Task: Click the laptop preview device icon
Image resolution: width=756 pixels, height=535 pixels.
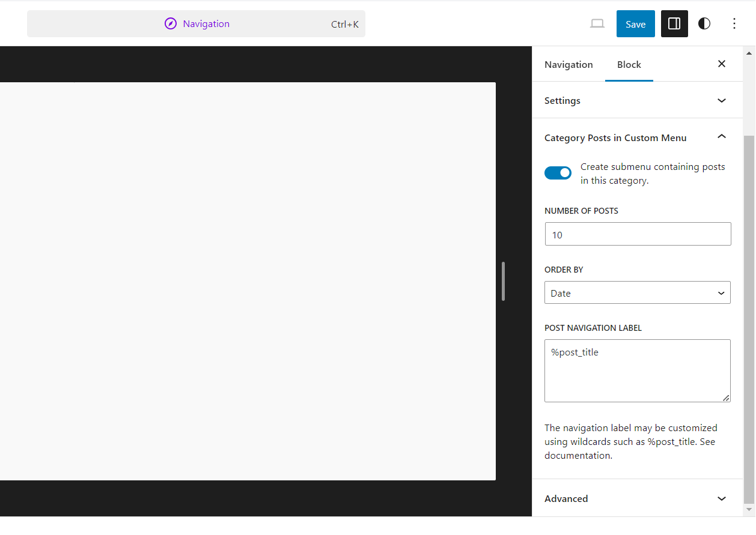Action: tap(597, 24)
